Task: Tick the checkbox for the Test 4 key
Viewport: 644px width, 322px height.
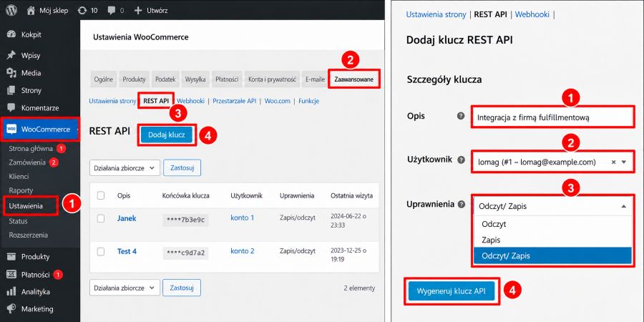Action: tap(101, 252)
